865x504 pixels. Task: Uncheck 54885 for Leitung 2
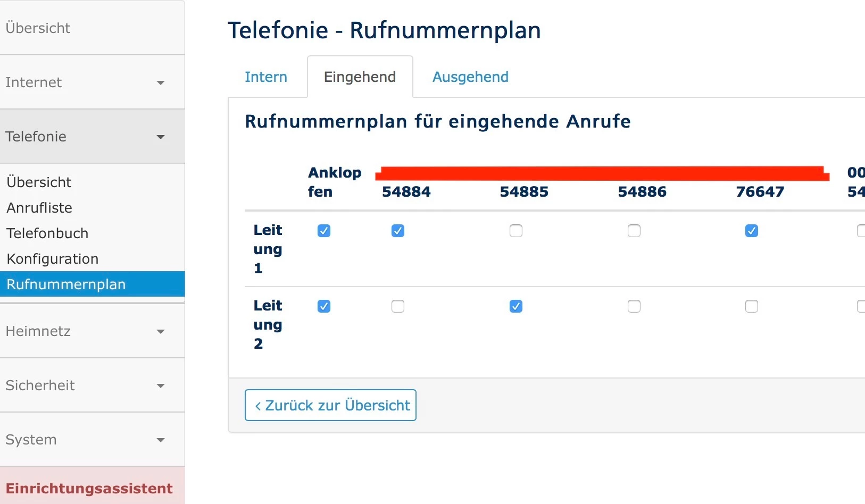tap(516, 306)
